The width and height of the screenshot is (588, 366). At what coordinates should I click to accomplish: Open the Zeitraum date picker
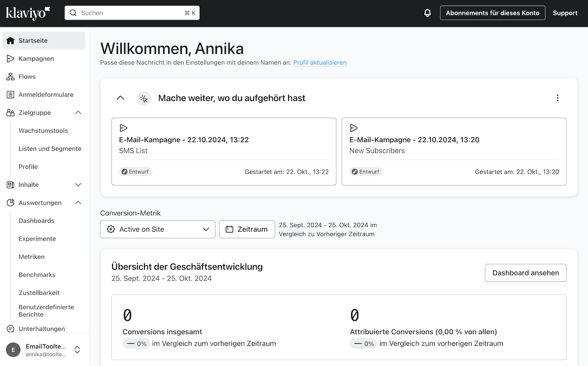[x=247, y=229]
